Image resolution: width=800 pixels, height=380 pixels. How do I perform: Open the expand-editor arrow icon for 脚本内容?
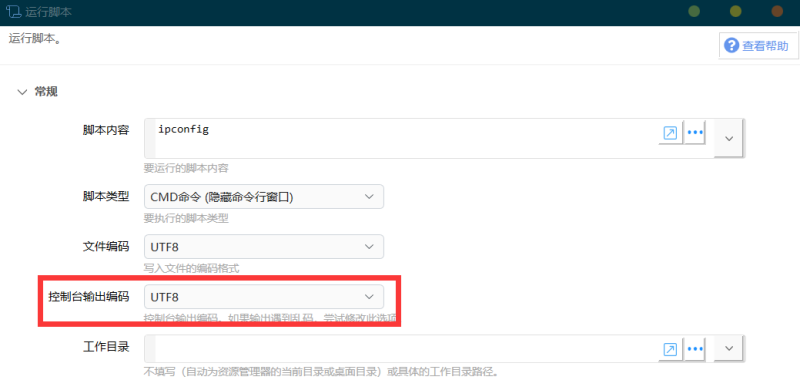click(670, 133)
